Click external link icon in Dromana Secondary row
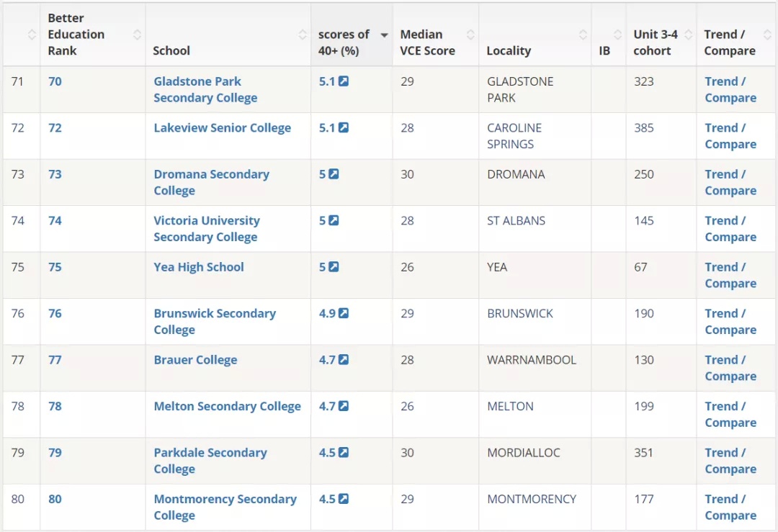Screen dimensions: 778x532 (334, 174)
